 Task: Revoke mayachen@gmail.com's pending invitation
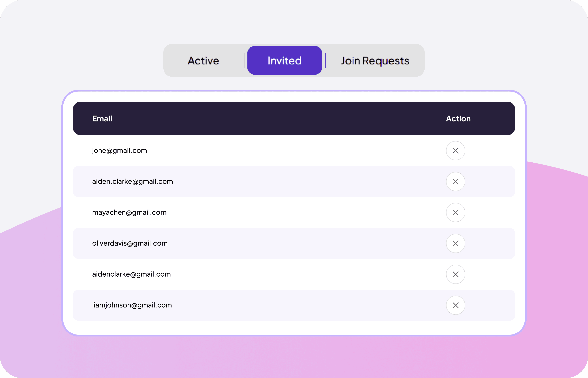click(456, 212)
